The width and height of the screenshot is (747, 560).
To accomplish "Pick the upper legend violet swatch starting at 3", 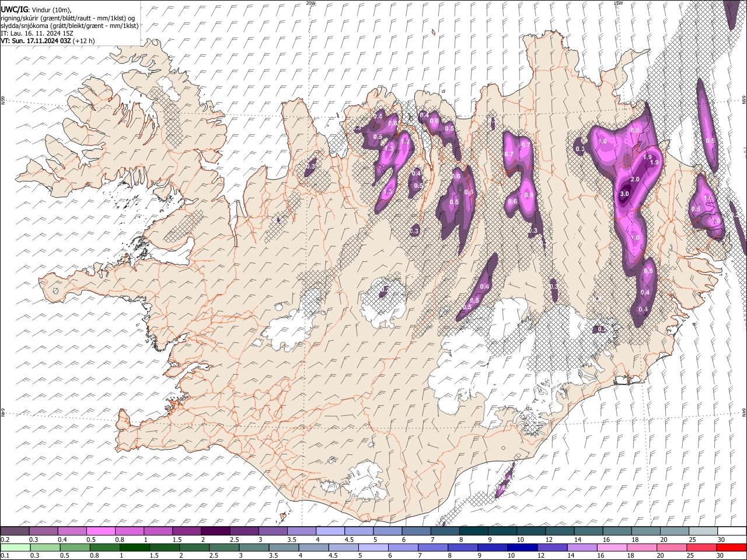I will pos(273,531).
